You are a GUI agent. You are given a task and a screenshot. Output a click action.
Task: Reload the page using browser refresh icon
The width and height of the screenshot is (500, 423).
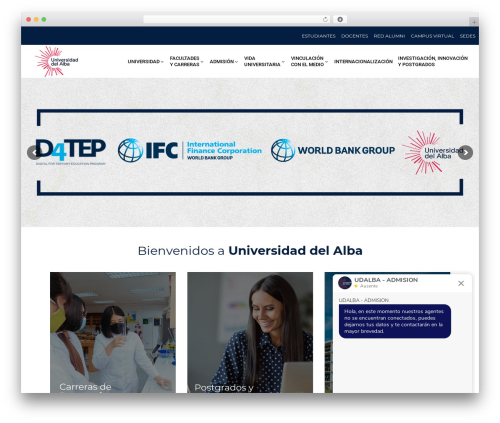click(x=325, y=19)
